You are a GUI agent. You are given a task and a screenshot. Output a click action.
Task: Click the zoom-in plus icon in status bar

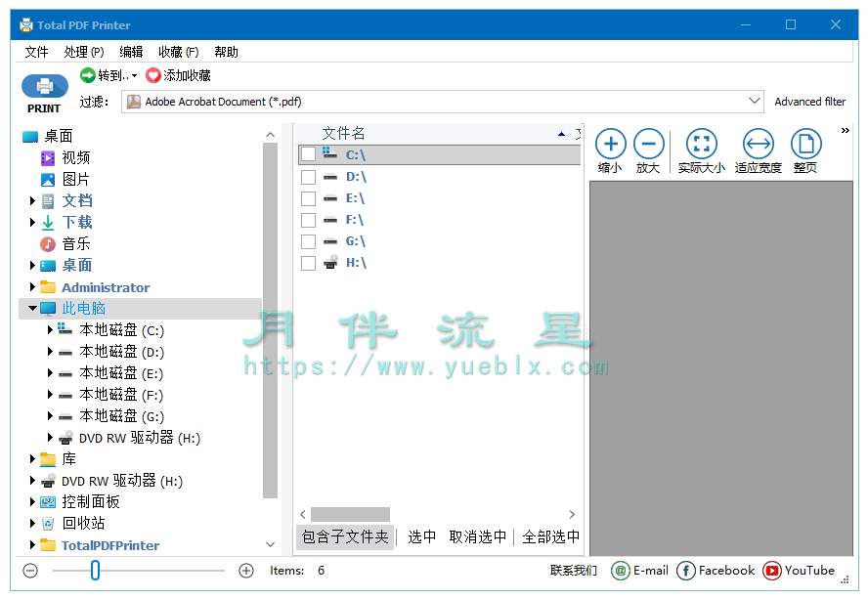[245, 571]
